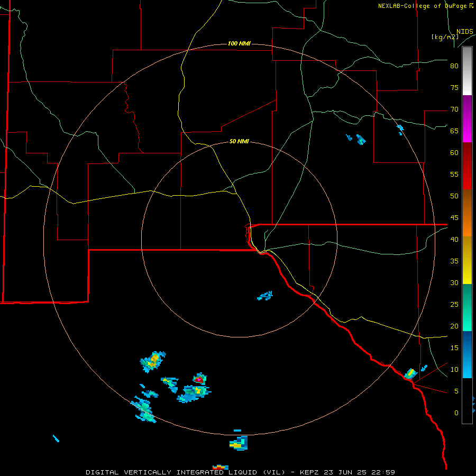Click the 65 value on the color scale

coord(454,131)
